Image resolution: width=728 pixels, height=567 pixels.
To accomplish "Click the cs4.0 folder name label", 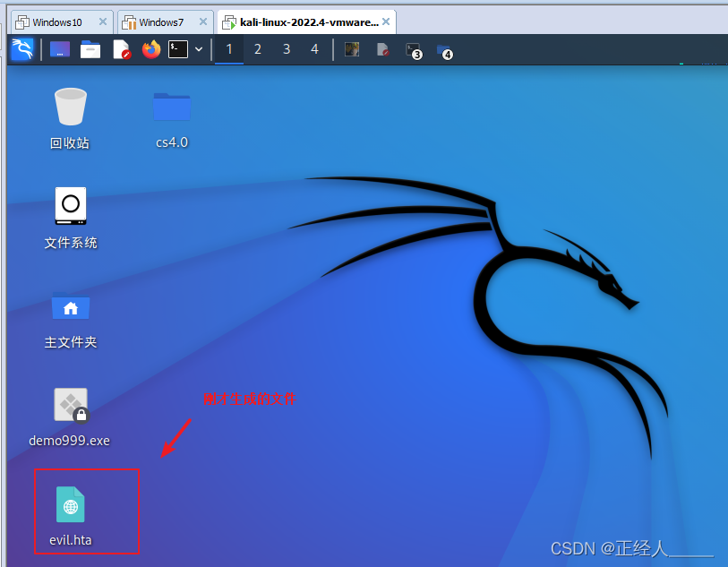I will [x=172, y=142].
